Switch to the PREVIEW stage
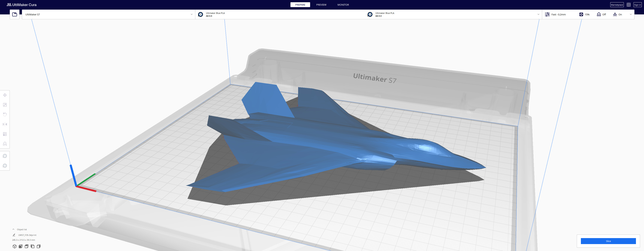The width and height of the screenshot is (644, 251). 321,5
